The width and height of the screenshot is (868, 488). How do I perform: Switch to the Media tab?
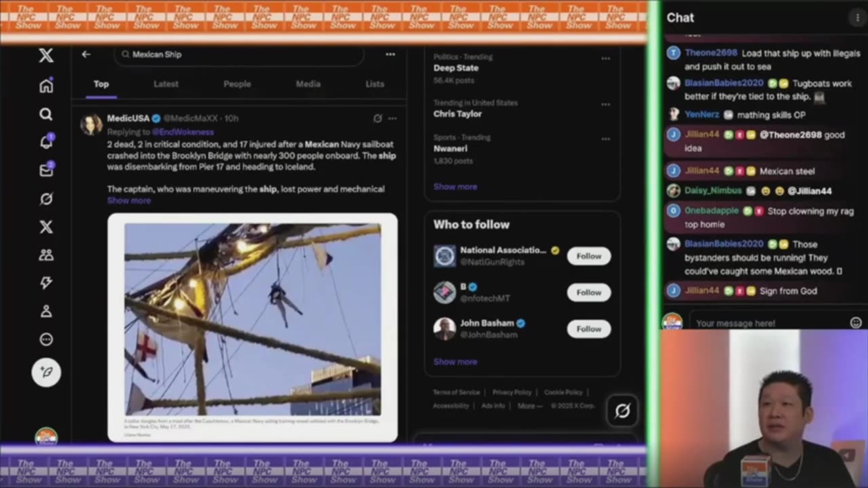click(308, 84)
